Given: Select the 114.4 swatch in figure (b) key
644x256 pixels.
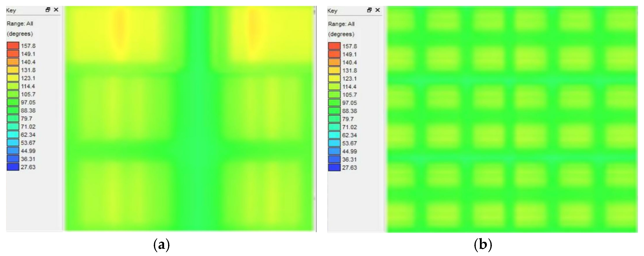Looking at the screenshot, I should click(x=334, y=86).
